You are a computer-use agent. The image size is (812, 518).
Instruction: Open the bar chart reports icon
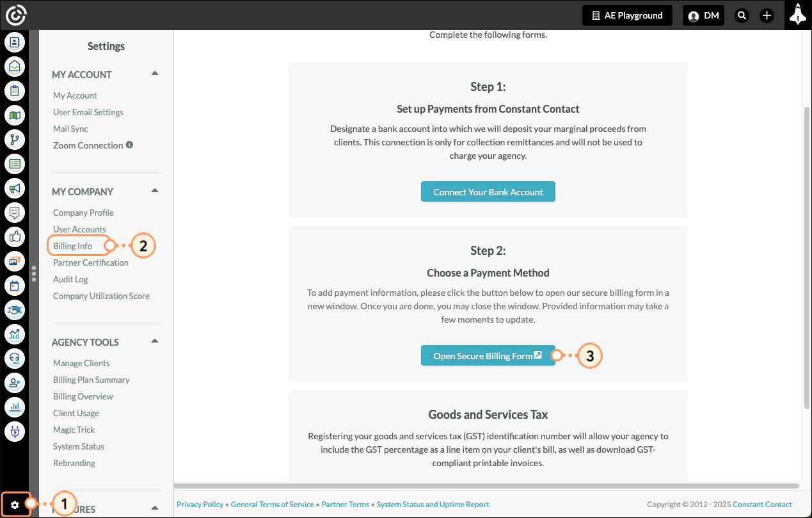(15, 407)
